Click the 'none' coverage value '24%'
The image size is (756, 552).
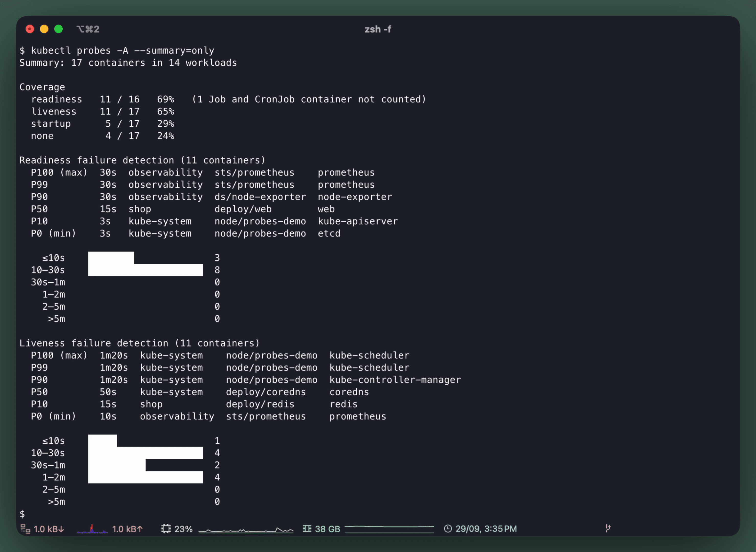coord(166,136)
